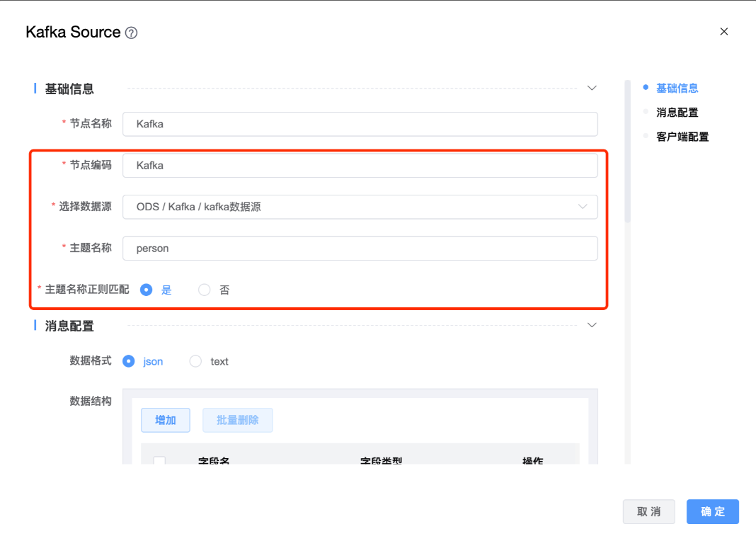Viewport: 756px width, 541px height.
Task: Close the Kafka Source dialog
Action: point(723,32)
